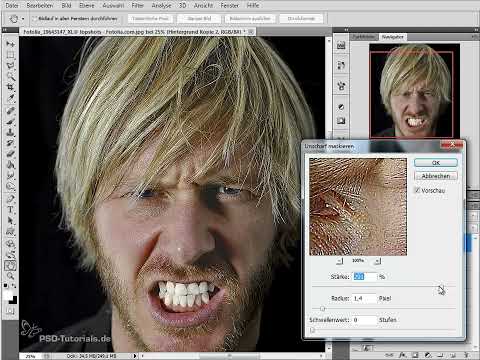The width and height of the screenshot is (480, 360).
Task: Switch to the Navigator tab
Action: [393, 37]
